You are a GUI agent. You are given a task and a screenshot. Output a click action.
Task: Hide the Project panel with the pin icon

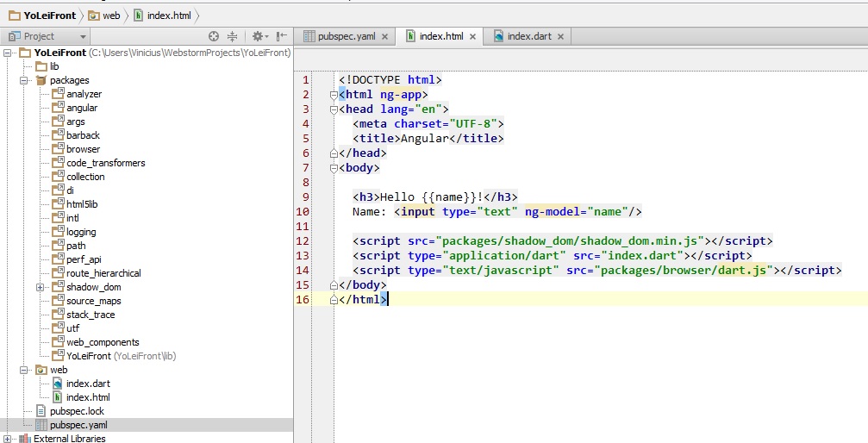pos(282,36)
